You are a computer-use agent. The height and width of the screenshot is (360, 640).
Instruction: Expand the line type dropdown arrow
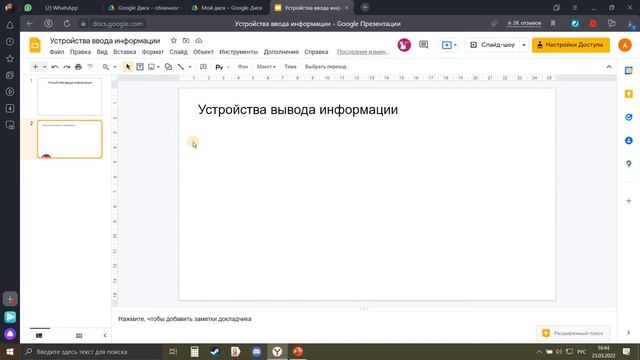pyautogui.click(x=190, y=67)
